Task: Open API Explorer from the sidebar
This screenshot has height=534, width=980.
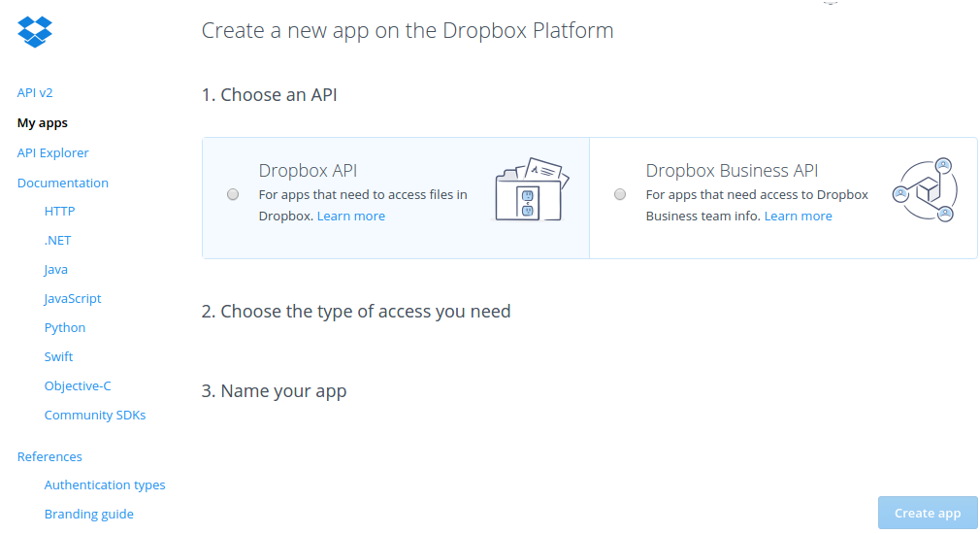Action: point(53,152)
